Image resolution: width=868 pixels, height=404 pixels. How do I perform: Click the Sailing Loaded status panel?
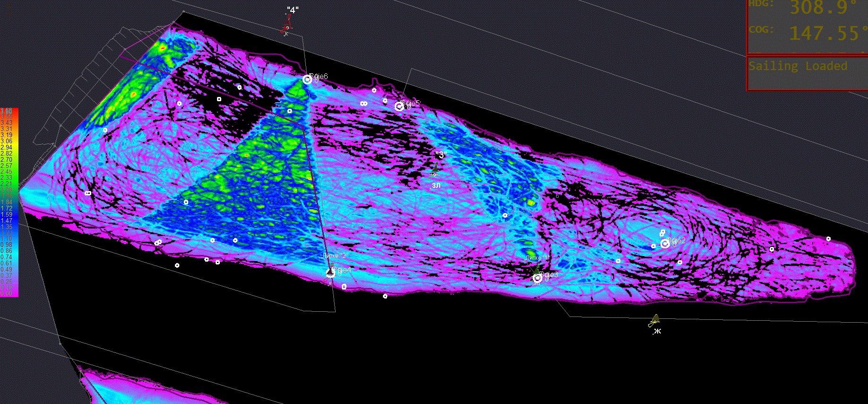point(807,73)
